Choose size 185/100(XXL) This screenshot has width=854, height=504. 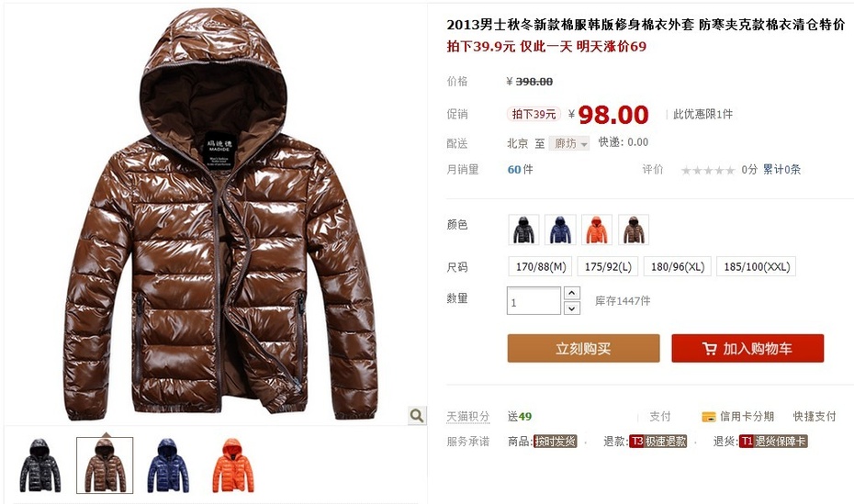(757, 267)
